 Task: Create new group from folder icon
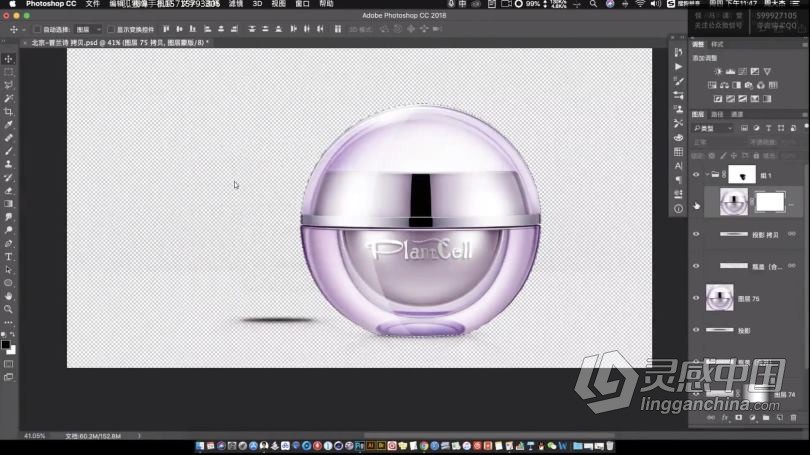coord(766,417)
